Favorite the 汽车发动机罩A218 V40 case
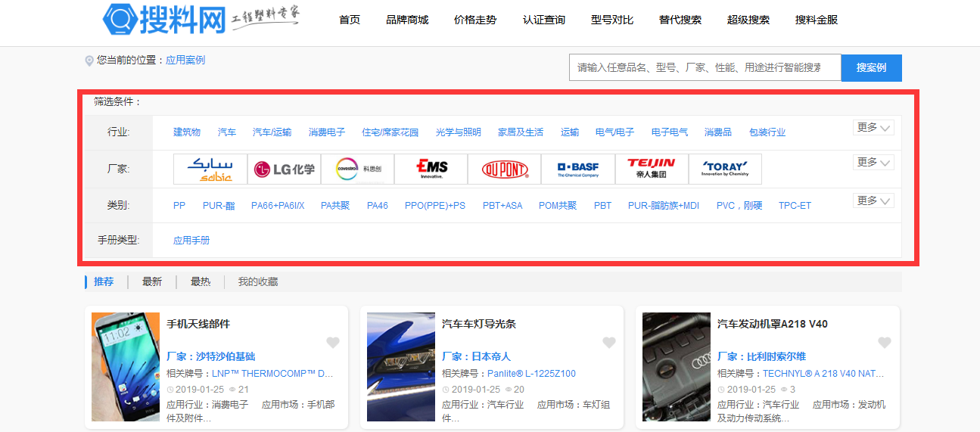The image size is (980, 432). pyautogui.click(x=884, y=343)
